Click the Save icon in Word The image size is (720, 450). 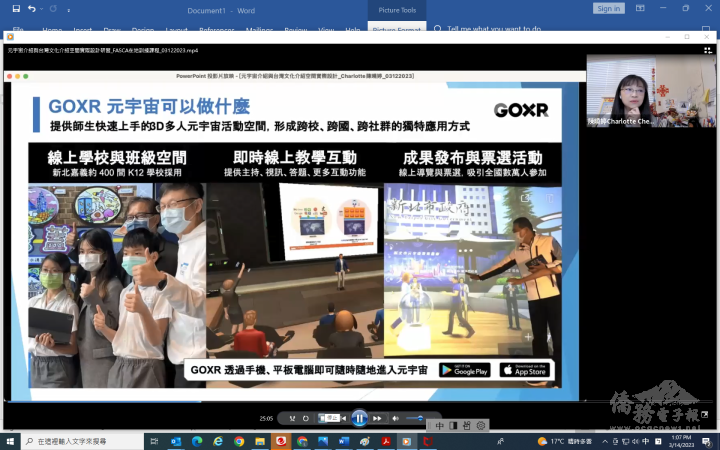[x=14, y=8]
